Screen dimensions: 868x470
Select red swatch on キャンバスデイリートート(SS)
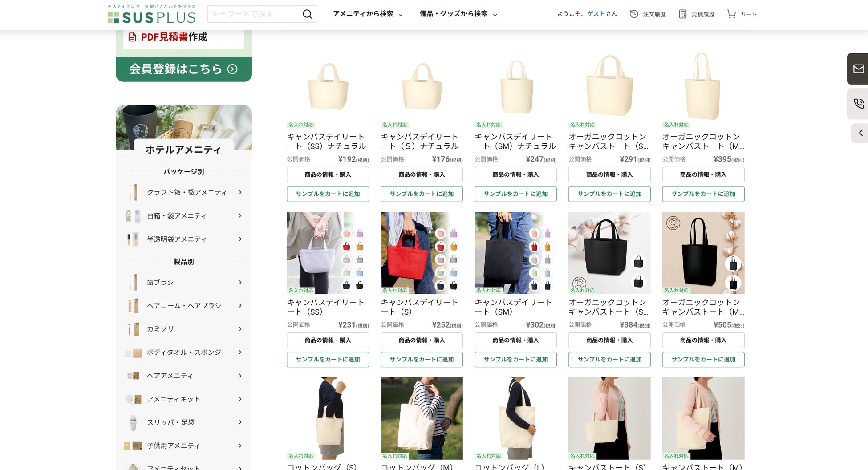point(347,246)
